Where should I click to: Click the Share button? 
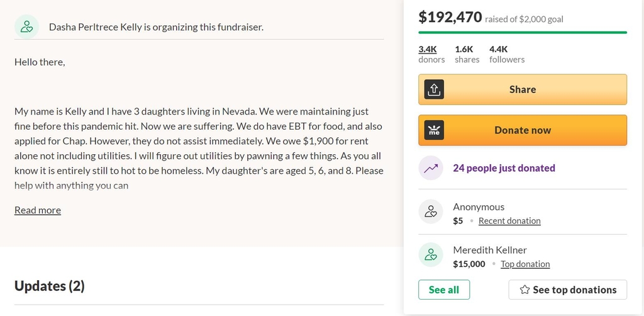click(x=523, y=89)
